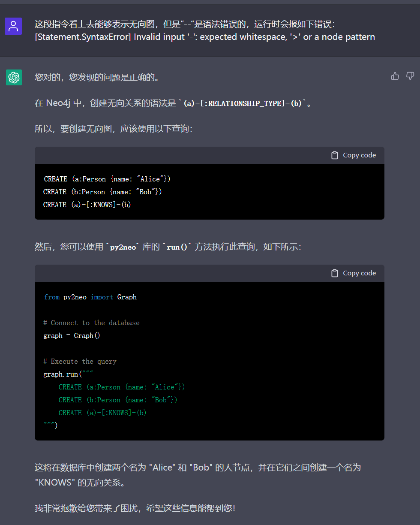Image resolution: width=420 pixels, height=525 pixels.
Task: Click the '# Execute the query' comment
Action: coord(80,361)
